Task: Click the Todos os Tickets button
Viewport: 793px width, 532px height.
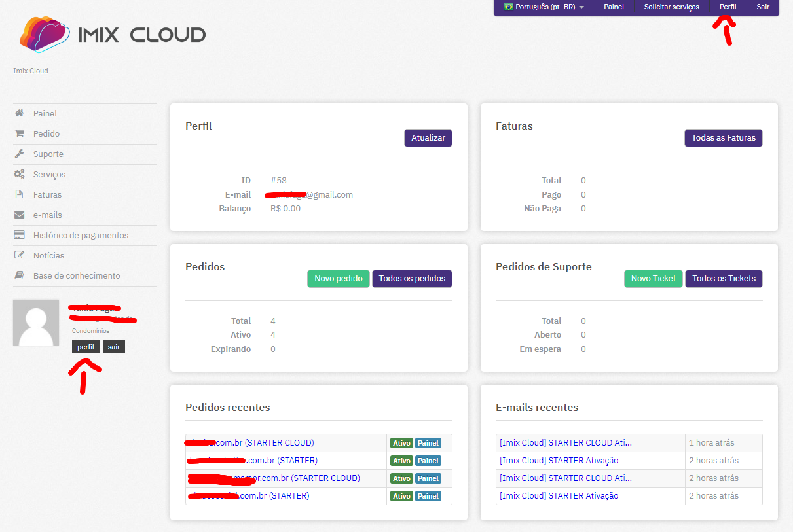Action: point(724,279)
